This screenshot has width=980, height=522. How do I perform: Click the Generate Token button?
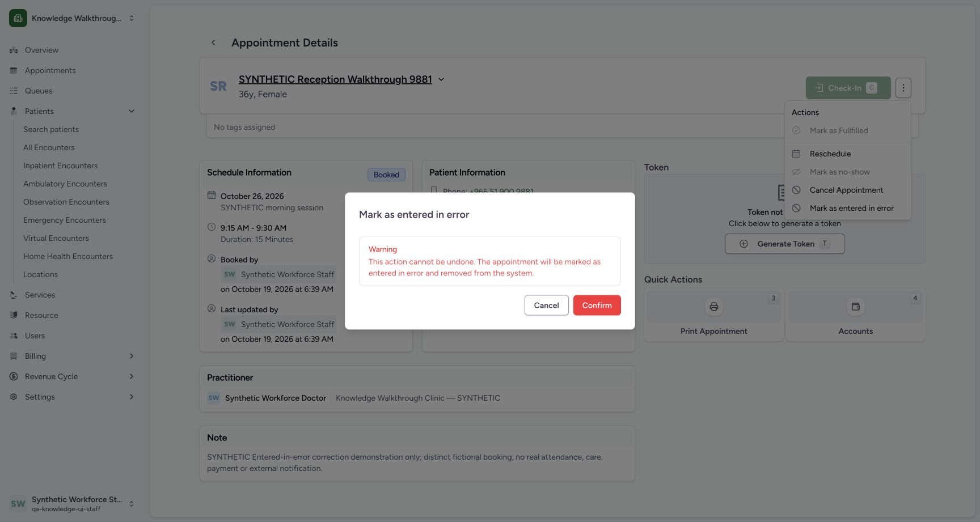tap(784, 244)
